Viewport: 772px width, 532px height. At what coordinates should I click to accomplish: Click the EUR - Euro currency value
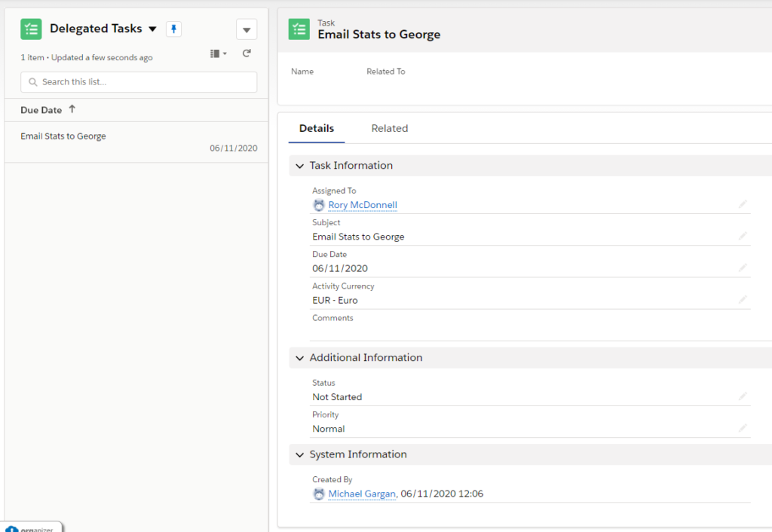[x=335, y=301]
